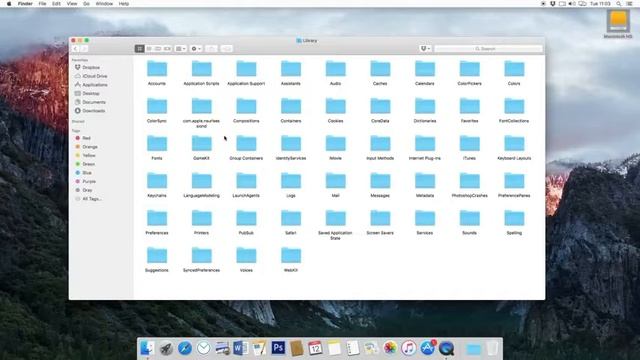Launch Photoshop from the Dock
Screen dimensions: 640x360
click(278, 348)
